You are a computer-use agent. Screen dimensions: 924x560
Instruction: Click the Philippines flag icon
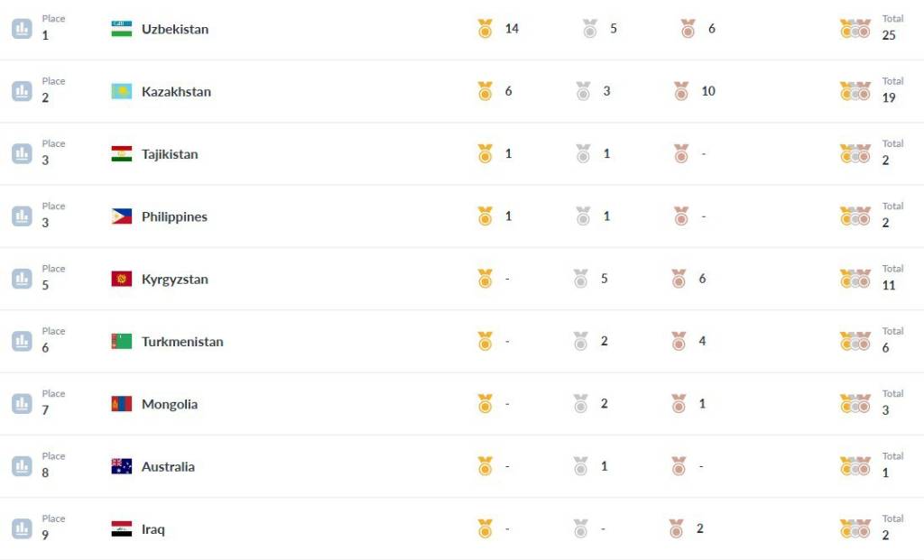(x=122, y=216)
